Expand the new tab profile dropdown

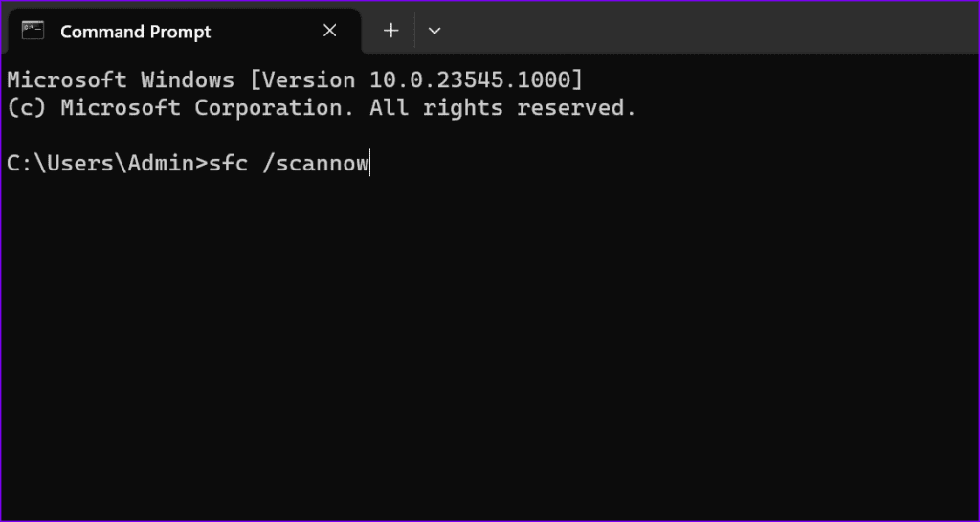[434, 31]
